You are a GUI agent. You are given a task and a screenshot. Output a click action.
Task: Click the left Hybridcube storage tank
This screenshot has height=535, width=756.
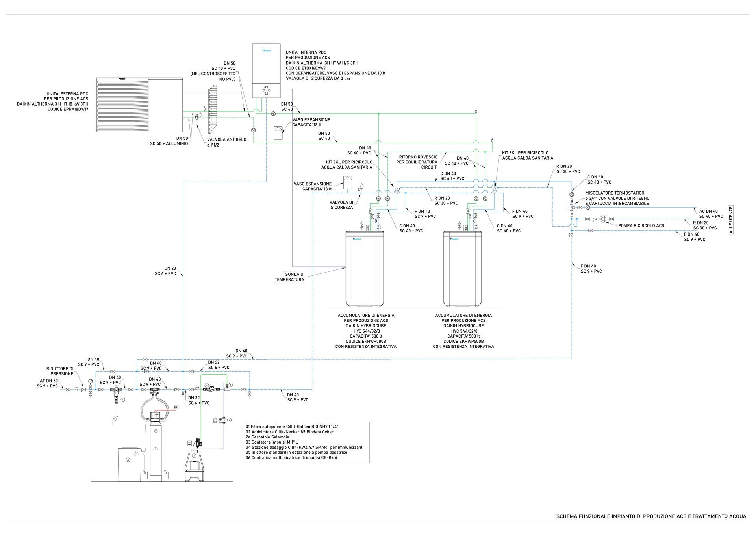pyautogui.click(x=365, y=269)
